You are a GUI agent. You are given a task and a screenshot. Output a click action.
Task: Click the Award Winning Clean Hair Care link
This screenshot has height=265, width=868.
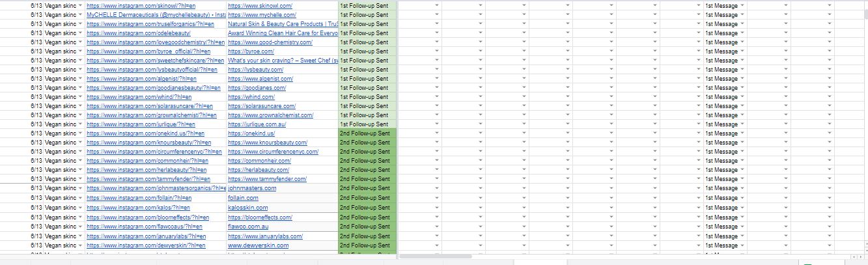click(283, 33)
